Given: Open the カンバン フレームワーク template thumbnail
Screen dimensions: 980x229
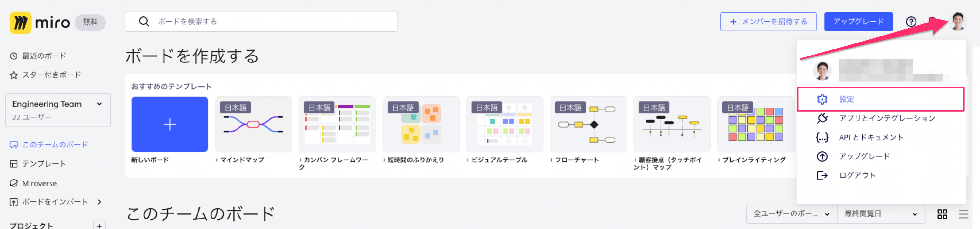Looking at the screenshot, I should point(337,125).
